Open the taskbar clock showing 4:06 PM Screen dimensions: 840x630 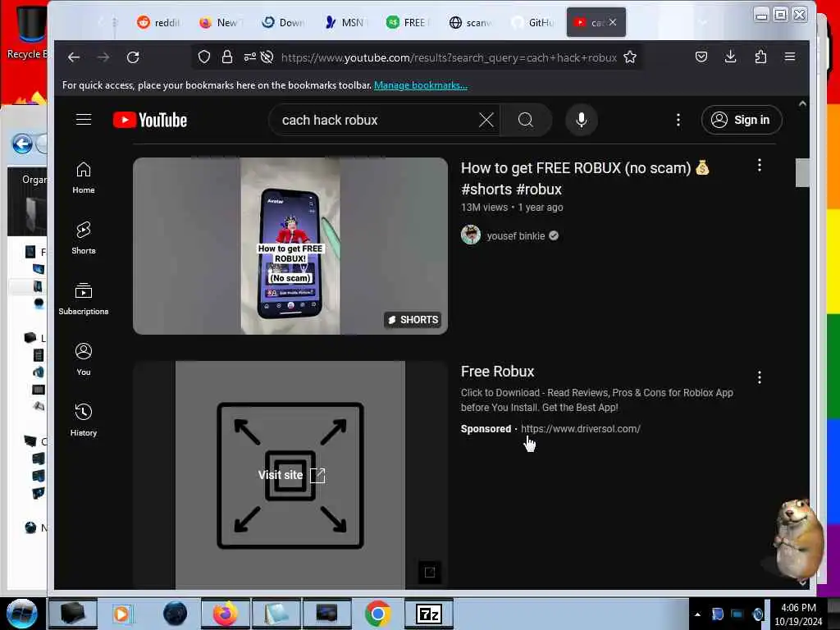click(x=798, y=614)
